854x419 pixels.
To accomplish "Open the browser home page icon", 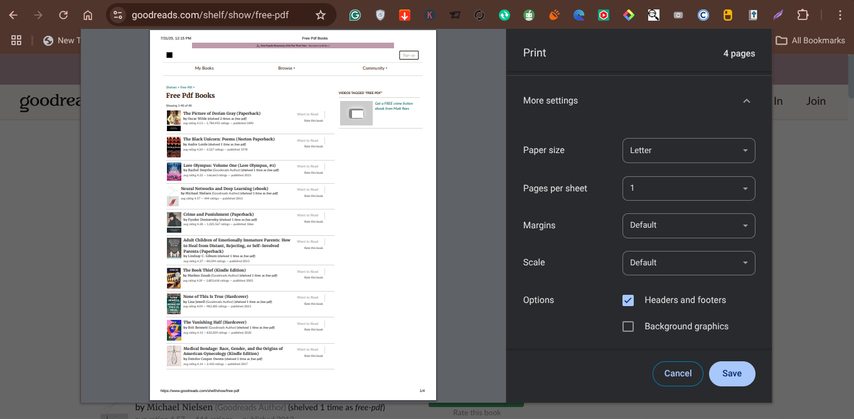I will (x=88, y=15).
